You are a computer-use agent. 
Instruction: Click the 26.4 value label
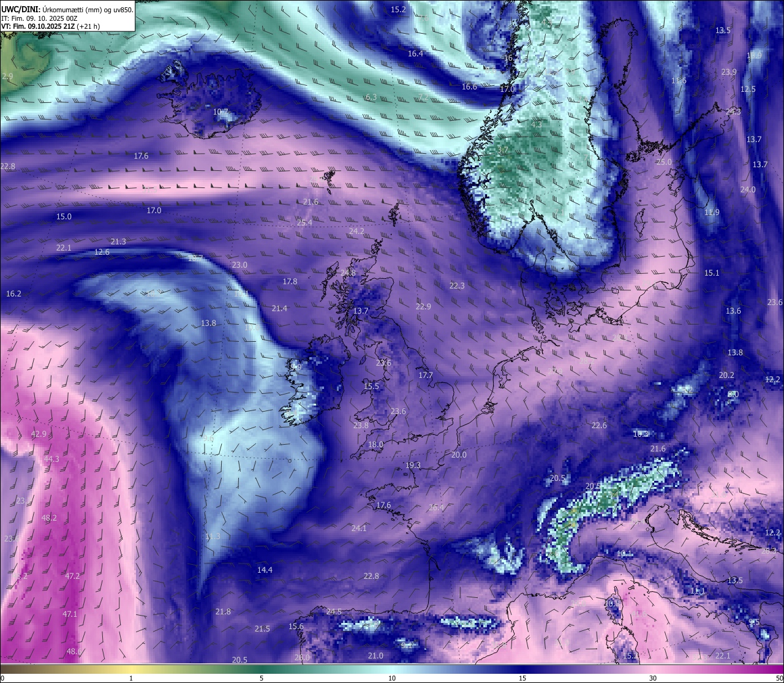[436, 508]
